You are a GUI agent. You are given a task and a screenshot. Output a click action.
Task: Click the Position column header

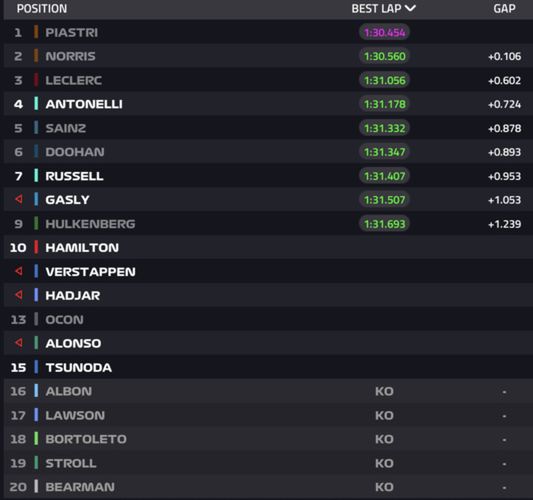coord(42,8)
